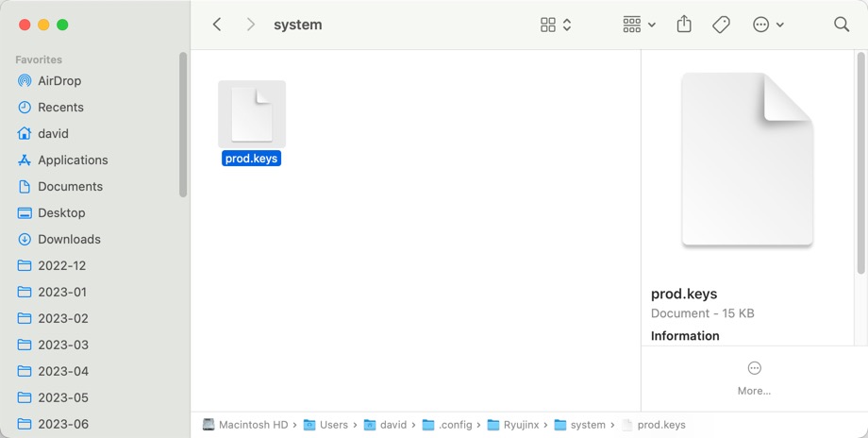Open the view mode up-down chevron
Image resolution: width=868 pixels, height=438 pixels.
pos(567,25)
